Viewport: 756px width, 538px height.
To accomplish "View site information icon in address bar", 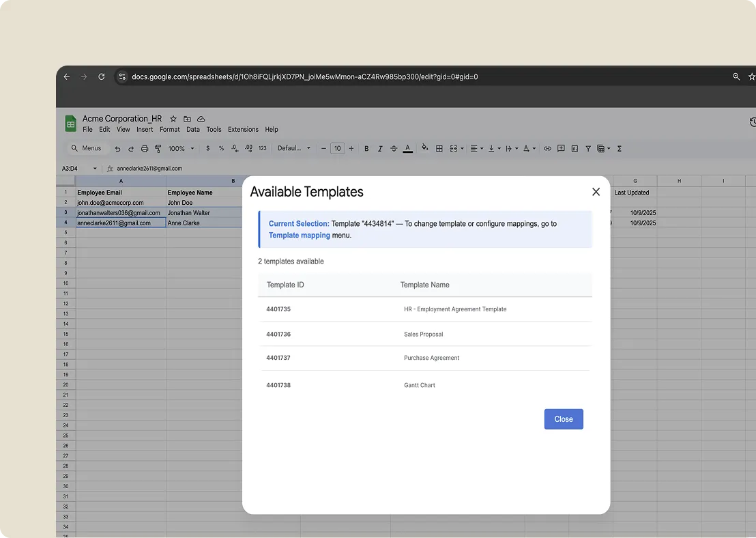I will (x=122, y=76).
